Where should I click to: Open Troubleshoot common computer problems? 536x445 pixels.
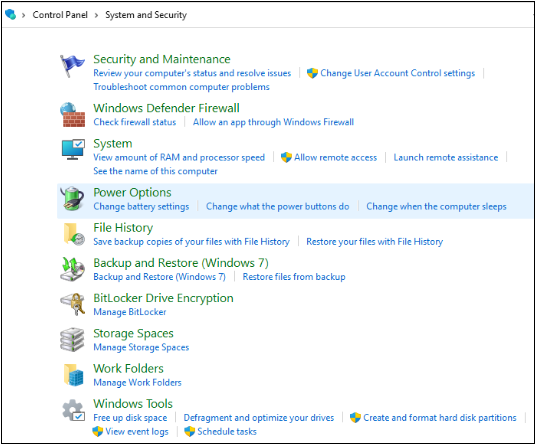tap(182, 87)
